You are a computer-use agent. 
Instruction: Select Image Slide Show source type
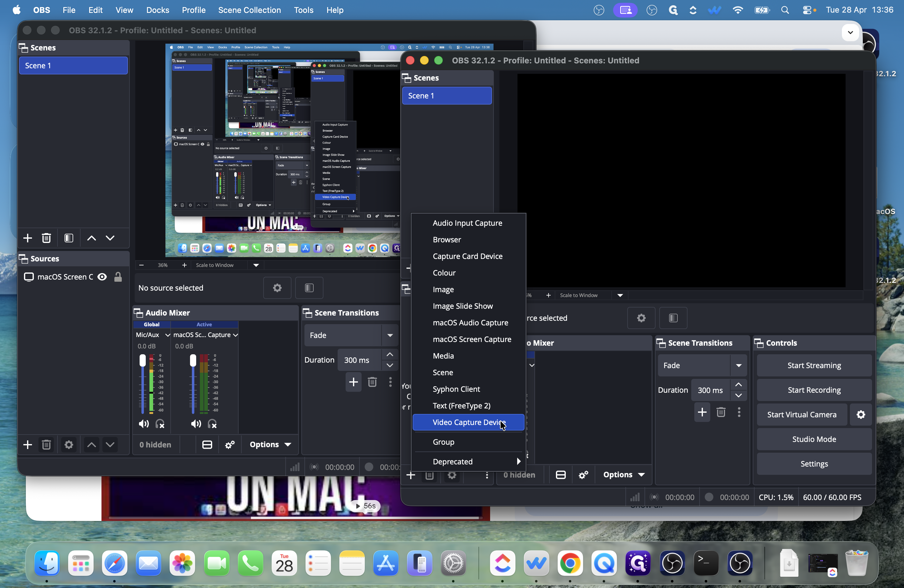[468, 306]
